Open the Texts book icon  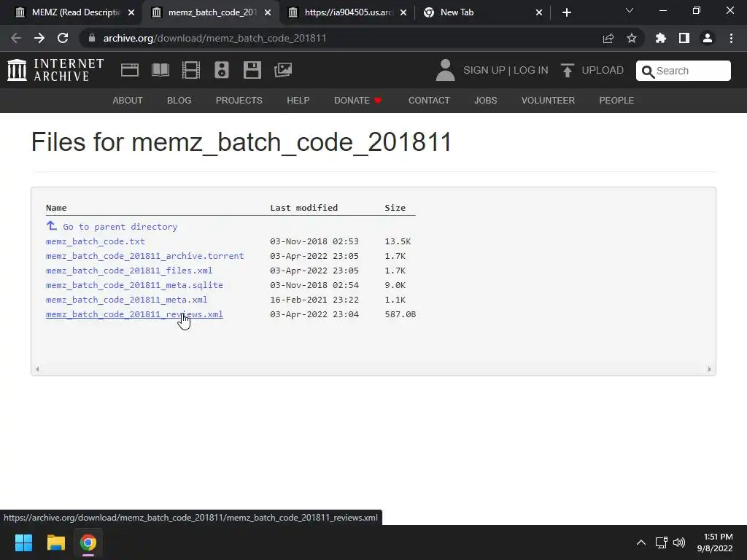(x=160, y=70)
